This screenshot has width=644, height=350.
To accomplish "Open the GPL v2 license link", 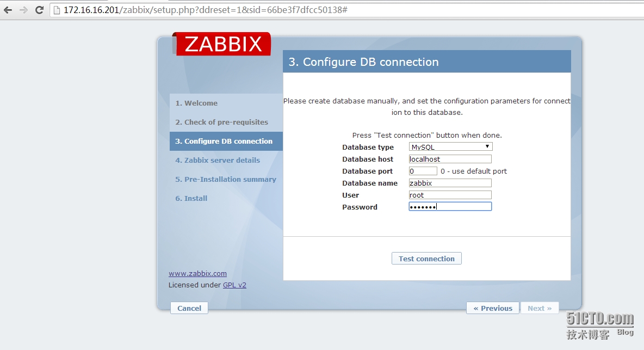I will [x=234, y=285].
